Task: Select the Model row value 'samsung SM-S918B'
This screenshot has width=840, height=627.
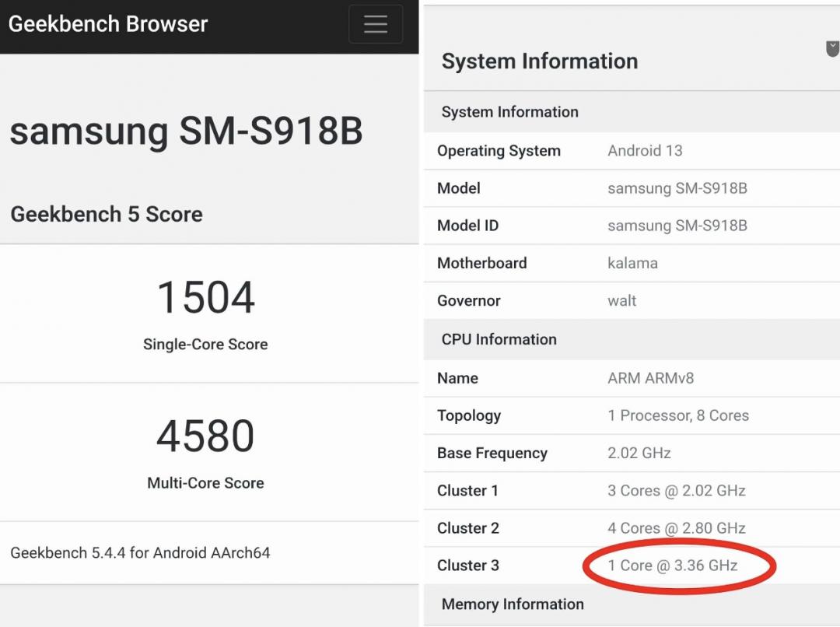Action: tap(677, 188)
